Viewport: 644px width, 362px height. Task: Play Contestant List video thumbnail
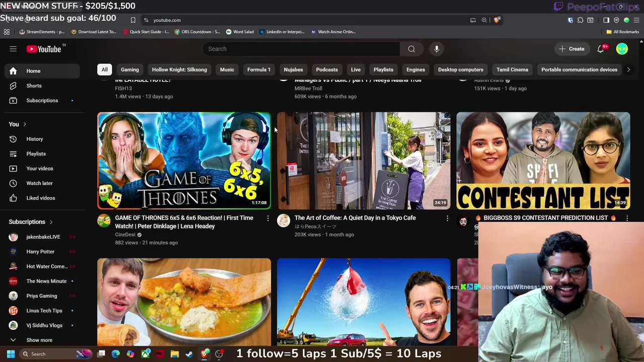[543, 160]
